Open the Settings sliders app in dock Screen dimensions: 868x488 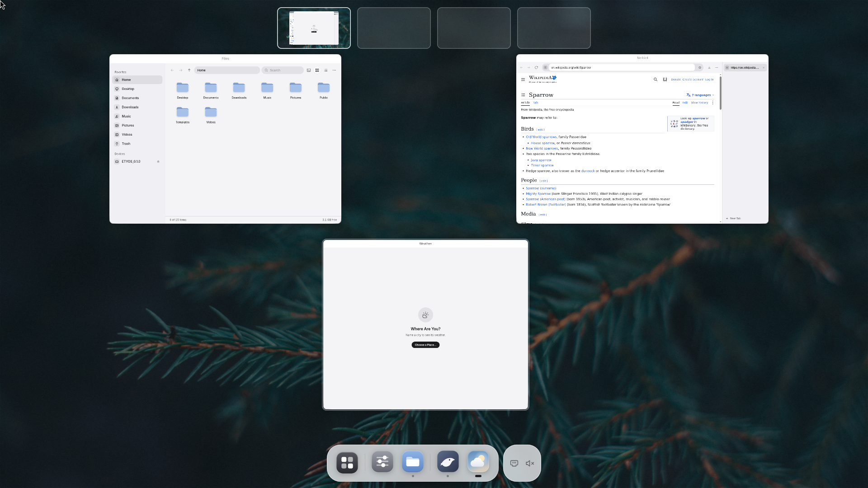(382, 462)
